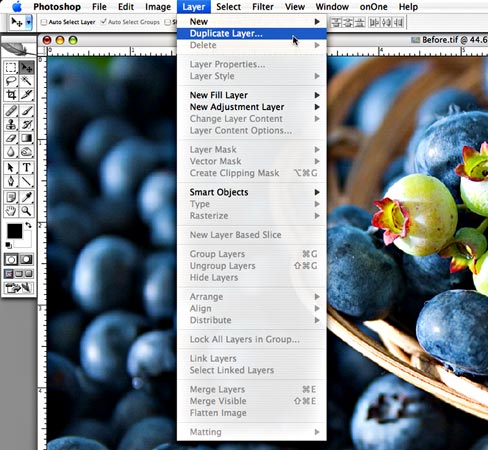The image size is (488, 450).
Task: Open the Window menu
Action: (x=332, y=7)
